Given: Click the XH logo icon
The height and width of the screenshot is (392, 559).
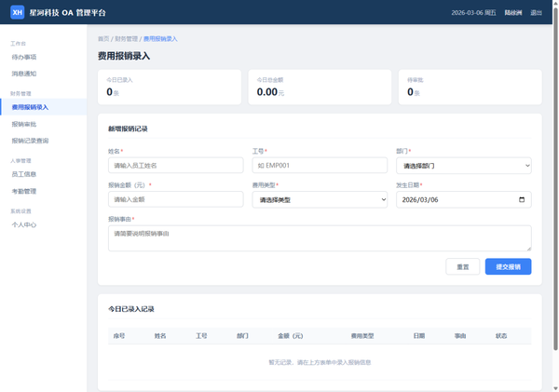Looking at the screenshot, I should point(17,12).
